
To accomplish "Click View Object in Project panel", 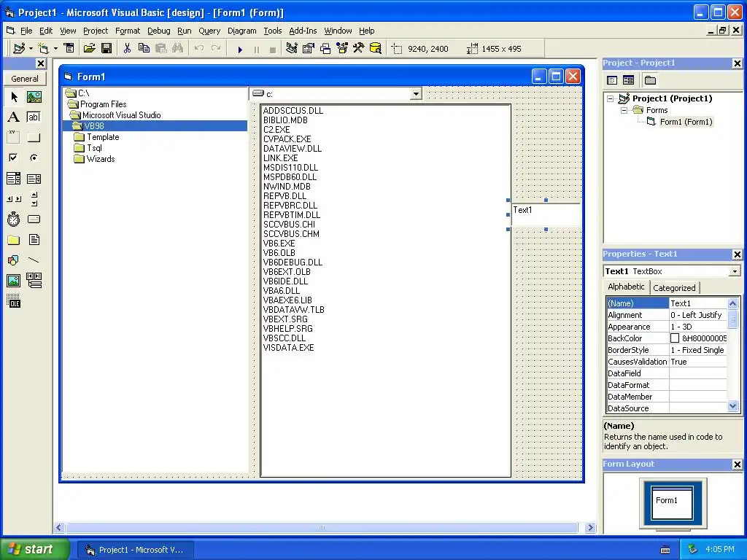I will click(x=628, y=80).
